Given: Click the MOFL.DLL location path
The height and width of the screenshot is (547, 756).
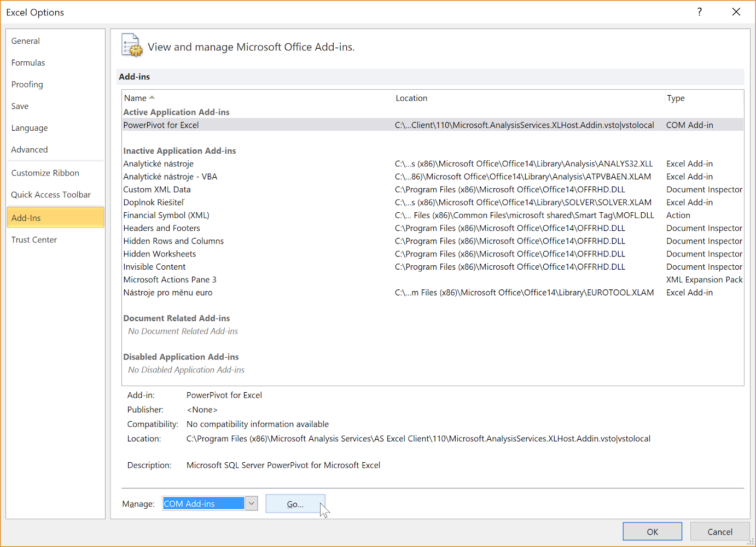Looking at the screenshot, I should tap(524, 216).
